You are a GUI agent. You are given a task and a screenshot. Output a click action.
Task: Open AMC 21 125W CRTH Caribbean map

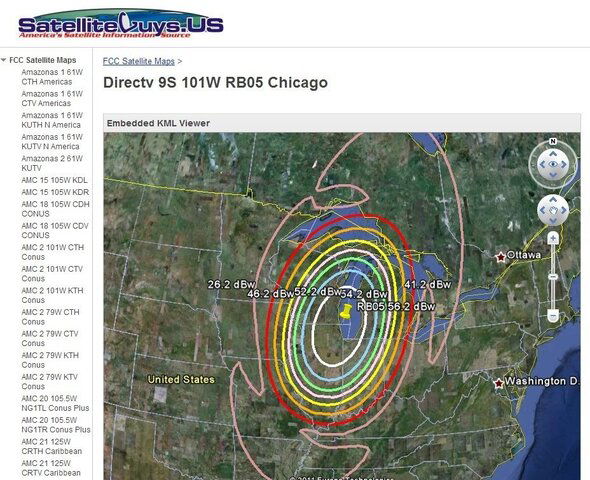point(52,447)
